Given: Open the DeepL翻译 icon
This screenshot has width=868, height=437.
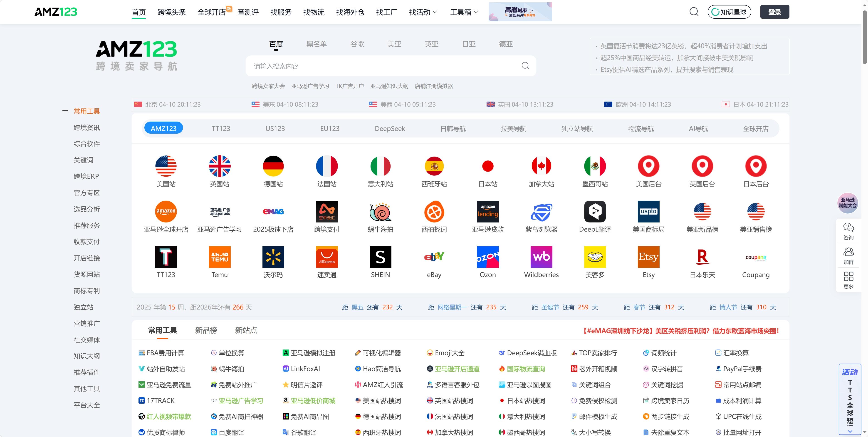Looking at the screenshot, I should (595, 211).
